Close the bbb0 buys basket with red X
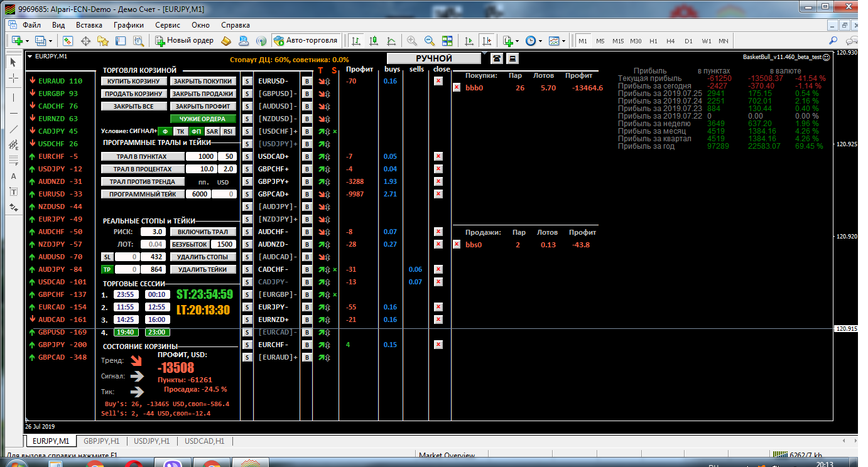 coord(457,88)
